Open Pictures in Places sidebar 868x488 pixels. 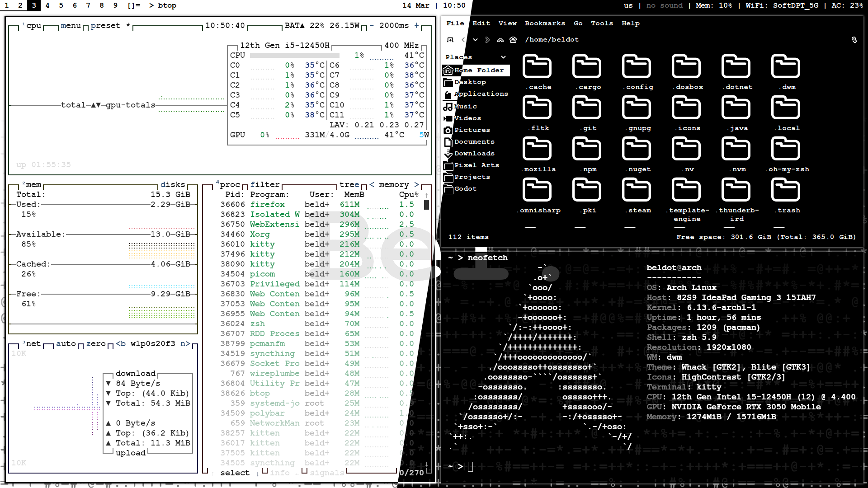tap(476, 130)
